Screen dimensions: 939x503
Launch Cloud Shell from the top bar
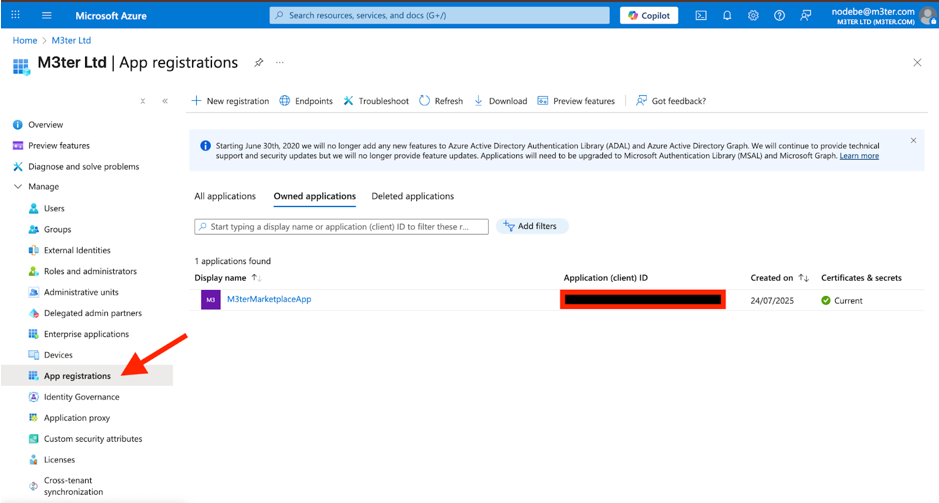[x=701, y=16]
